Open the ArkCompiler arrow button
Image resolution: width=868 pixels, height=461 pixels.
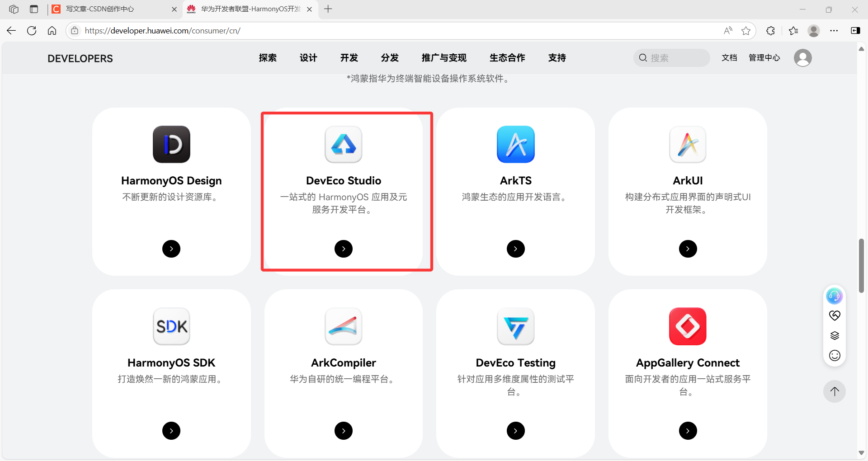[344, 431]
